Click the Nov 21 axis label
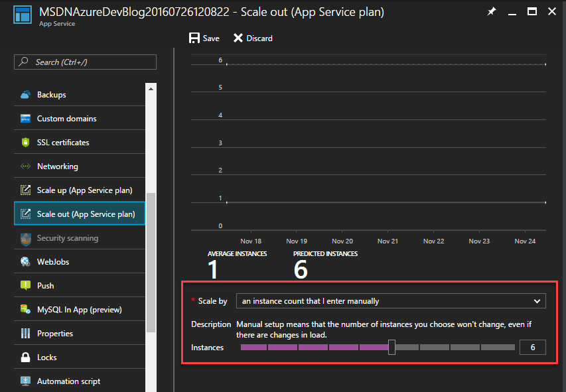Image resolution: width=566 pixels, height=392 pixels. click(x=388, y=241)
